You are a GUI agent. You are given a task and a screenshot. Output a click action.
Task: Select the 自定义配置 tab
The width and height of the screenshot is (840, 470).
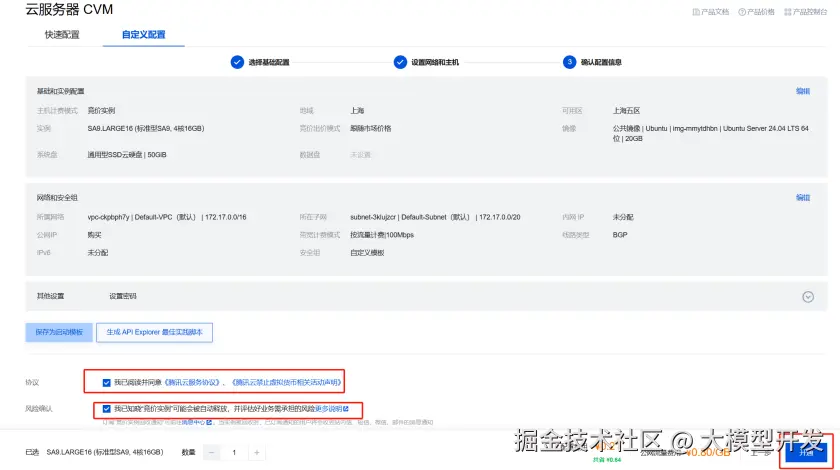[144, 35]
